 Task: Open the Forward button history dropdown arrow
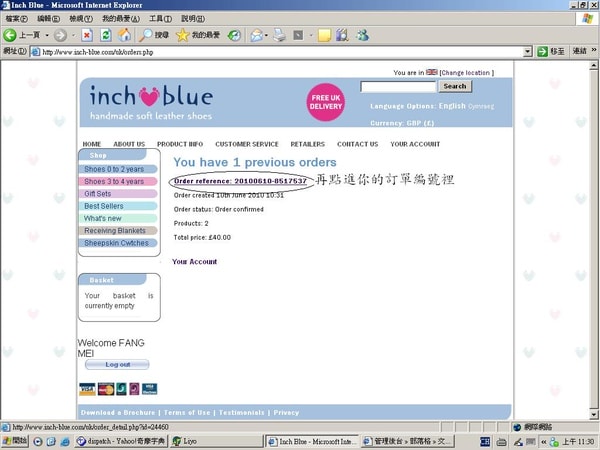[x=74, y=36]
